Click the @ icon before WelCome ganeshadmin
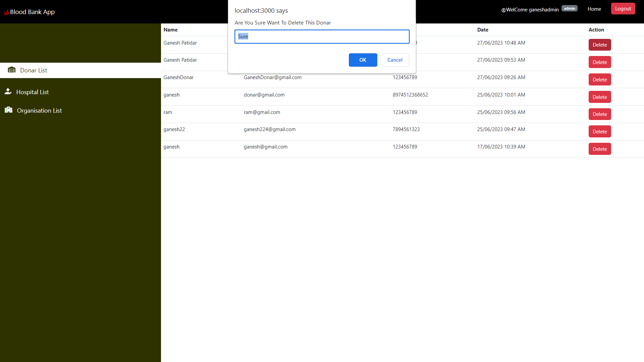Viewport: 644px width, 362px height. [503, 10]
